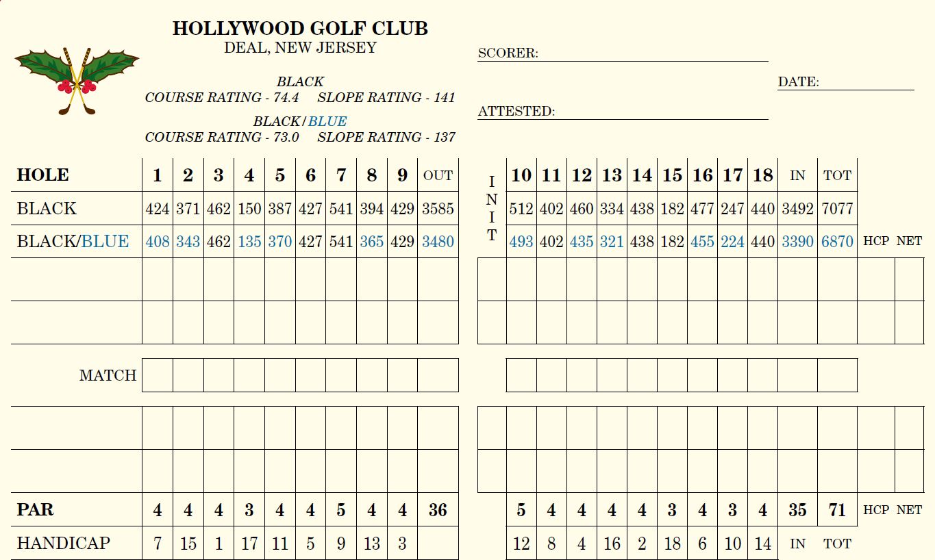This screenshot has width=935, height=560.
Task: Click the HANDICAP row label
Action: click(63, 543)
